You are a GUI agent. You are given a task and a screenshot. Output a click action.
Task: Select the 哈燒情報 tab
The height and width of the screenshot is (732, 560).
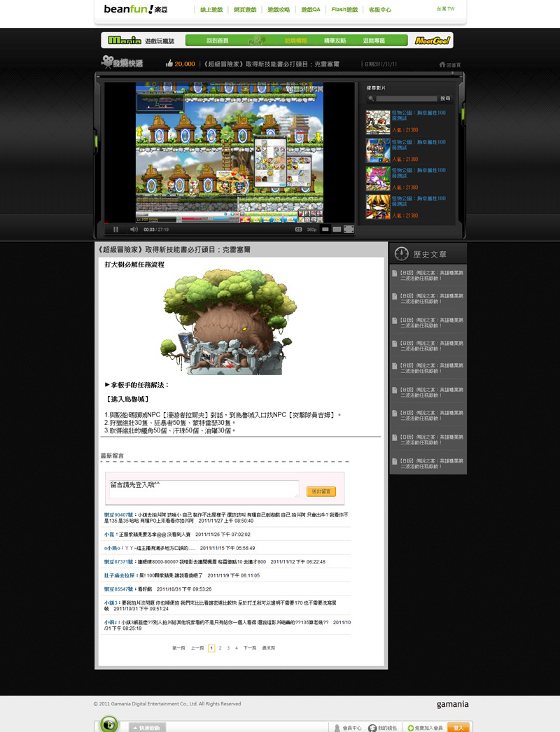(x=296, y=41)
